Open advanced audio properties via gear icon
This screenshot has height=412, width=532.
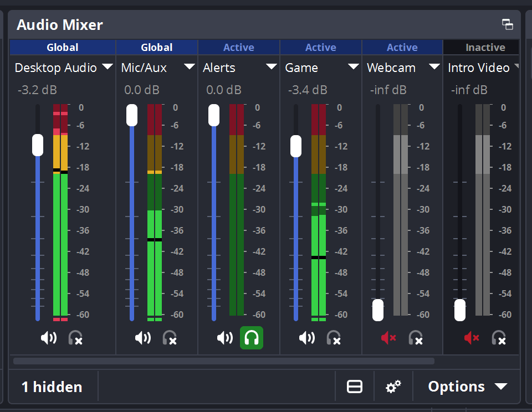pyautogui.click(x=393, y=387)
